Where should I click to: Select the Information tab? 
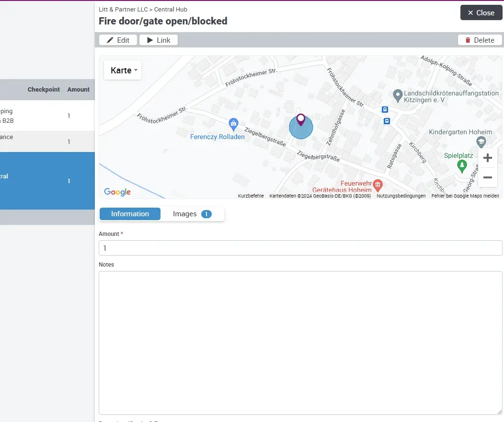tap(130, 214)
